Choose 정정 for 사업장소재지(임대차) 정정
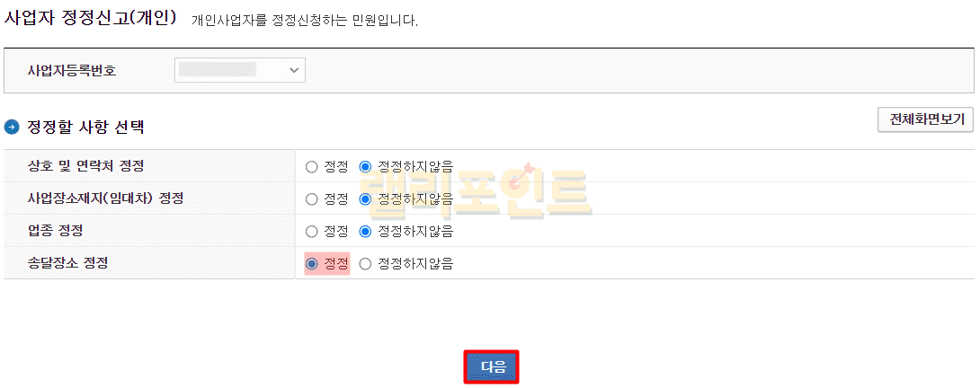980x388 pixels. pyautogui.click(x=312, y=198)
